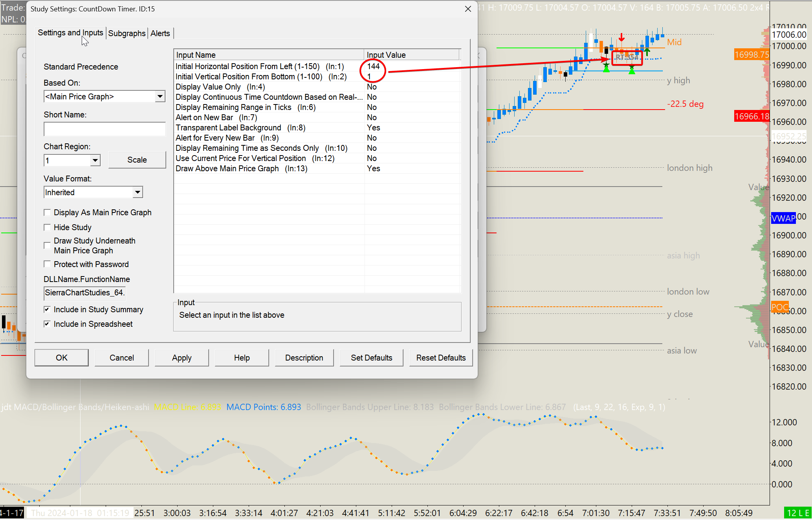Screen dimensions: 812x520
Task: Open the Value Format dropdown
Action: click(137, 192)
